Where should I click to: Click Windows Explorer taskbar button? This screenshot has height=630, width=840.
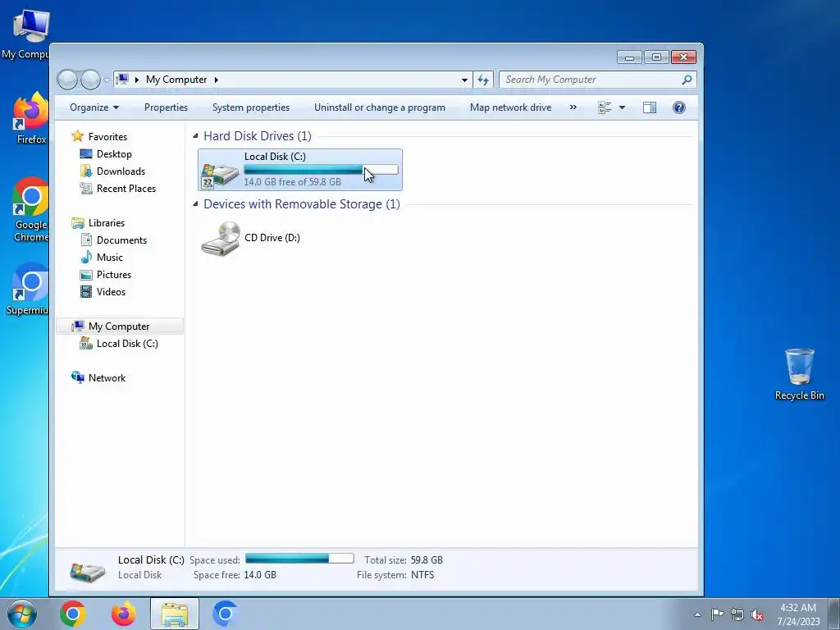[x=175, y=614]
